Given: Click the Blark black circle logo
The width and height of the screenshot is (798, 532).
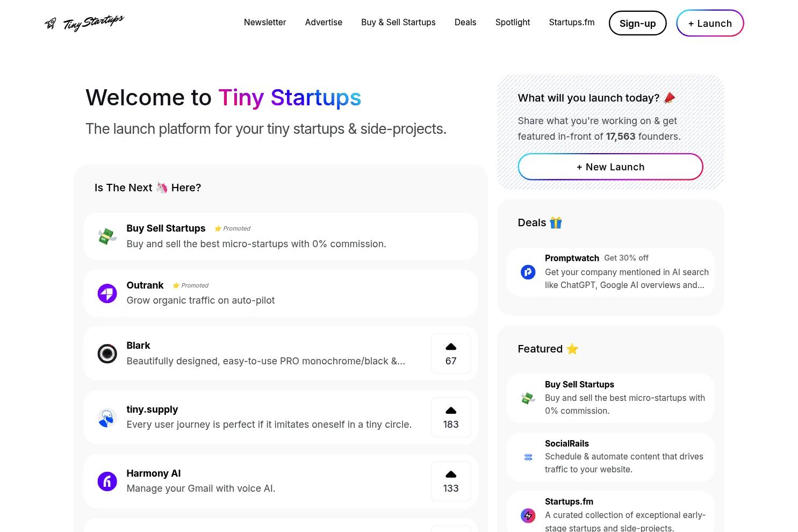Looking at the screenshot, I should tap(107, 354).
